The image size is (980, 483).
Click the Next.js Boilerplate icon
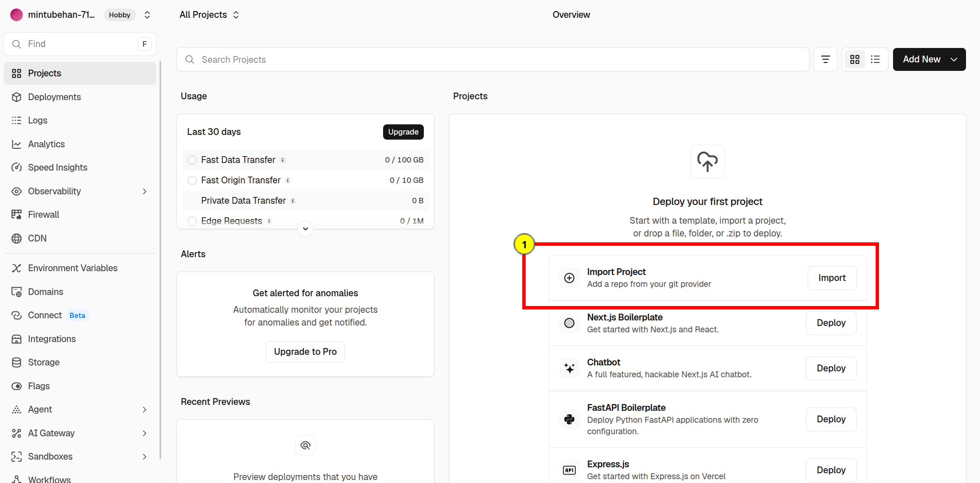[x=569, y=323]
